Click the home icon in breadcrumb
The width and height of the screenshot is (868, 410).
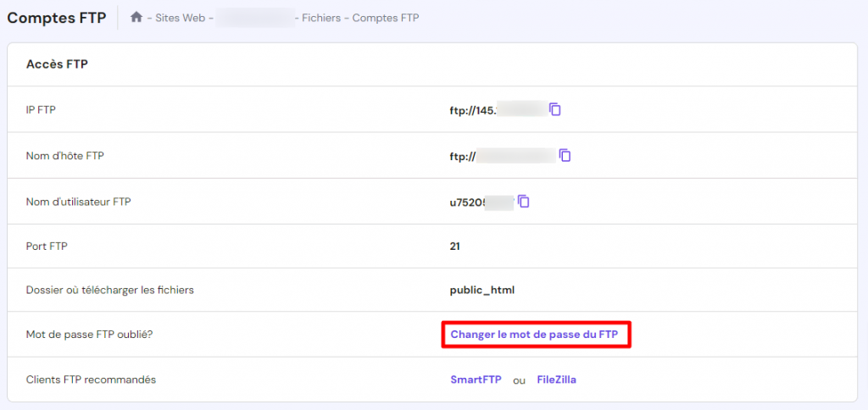click(136, 17)
